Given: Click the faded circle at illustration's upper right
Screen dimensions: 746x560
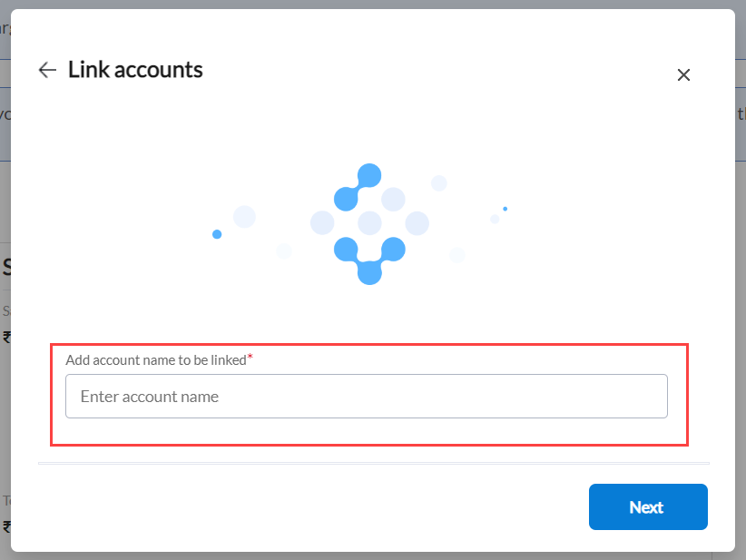Looking at the screenshot, I should click(x=438, y=183).
